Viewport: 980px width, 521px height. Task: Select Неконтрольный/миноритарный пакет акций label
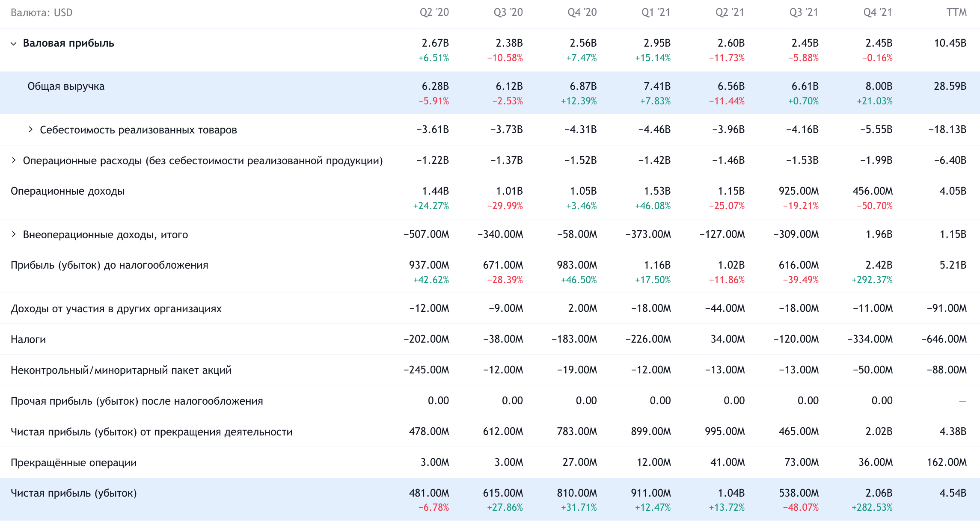coord(121,370)
